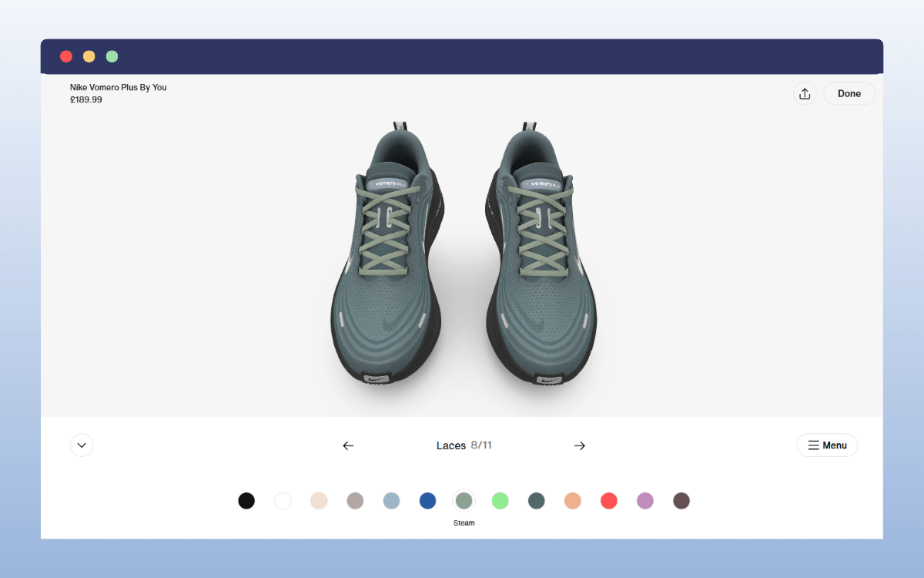Advance to next customization step arrow

[x=579, y=445]
